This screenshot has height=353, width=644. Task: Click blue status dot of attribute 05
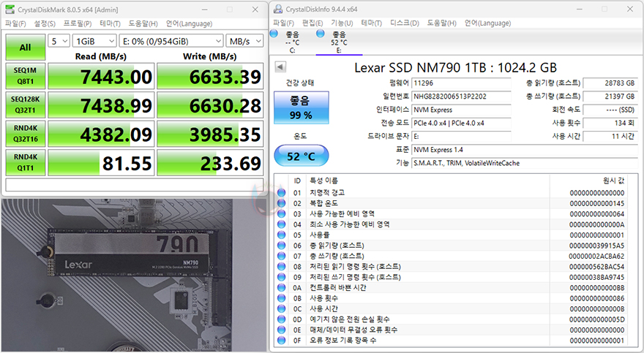(281, 235)
